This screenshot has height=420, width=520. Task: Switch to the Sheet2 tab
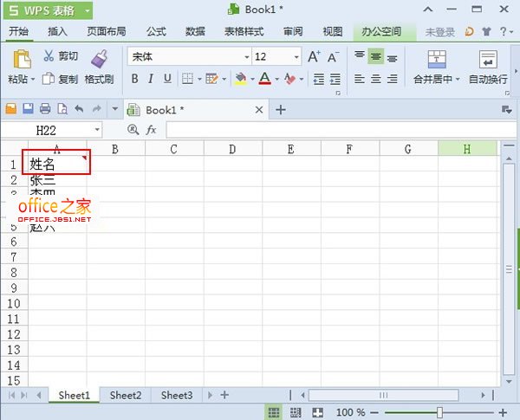pos(126,395)
